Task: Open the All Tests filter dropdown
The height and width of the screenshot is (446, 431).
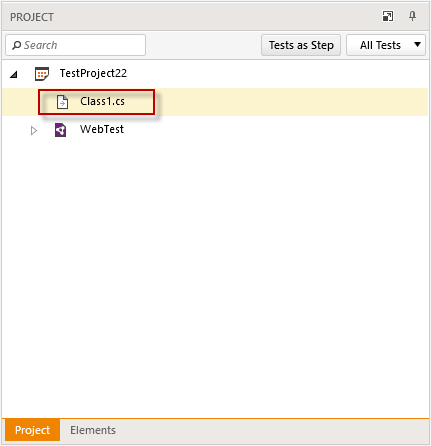Action: point(386,45)
